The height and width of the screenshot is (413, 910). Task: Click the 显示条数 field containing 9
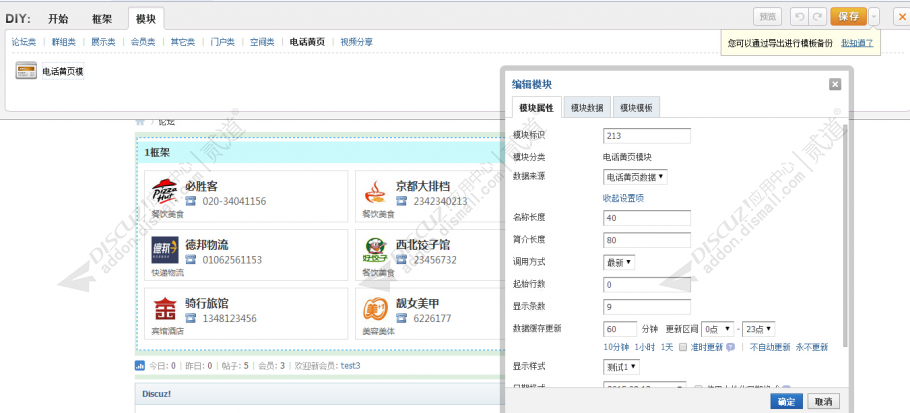tap(647, 307)
